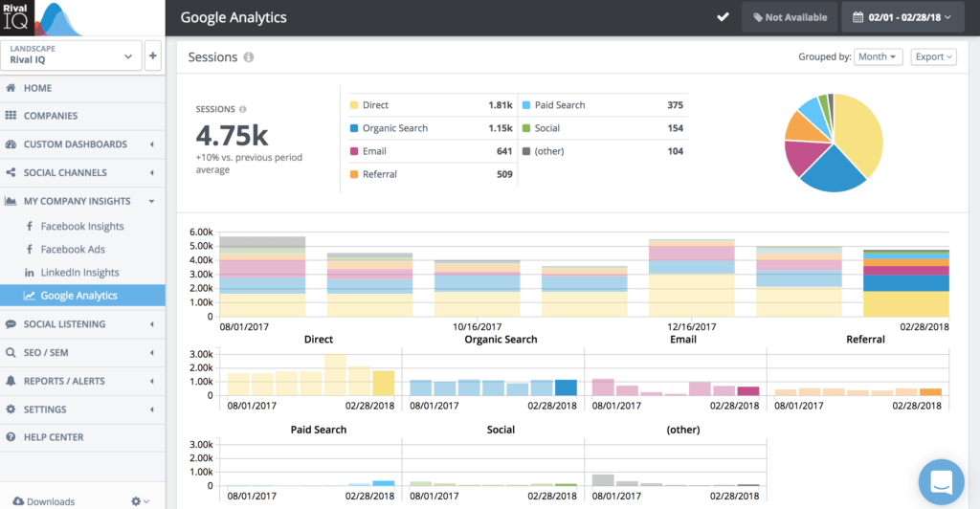Click the Downloads cloud icon

click(x=17, y=501)
